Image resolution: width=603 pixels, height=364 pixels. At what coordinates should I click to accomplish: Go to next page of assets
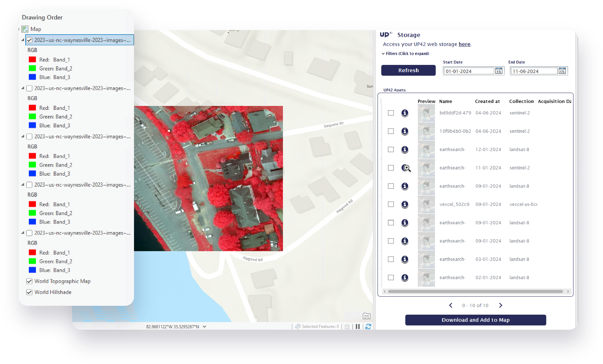click(x=500, y=305)
